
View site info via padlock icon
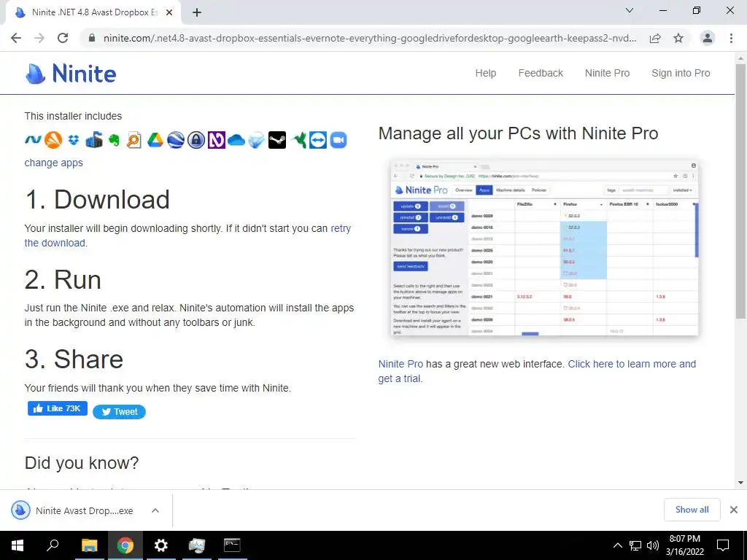pos(92,38)
